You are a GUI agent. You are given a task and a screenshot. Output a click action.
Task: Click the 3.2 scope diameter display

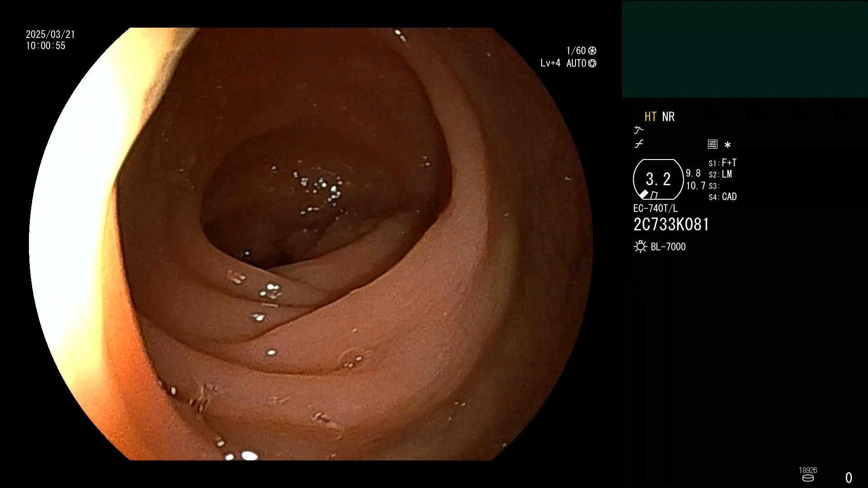click(658, 179)
